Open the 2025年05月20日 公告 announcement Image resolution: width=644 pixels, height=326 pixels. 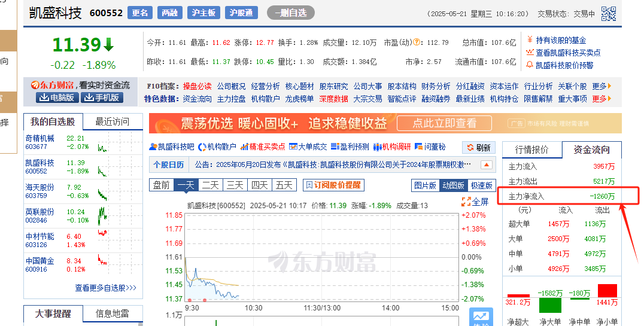tap(333, 164)
